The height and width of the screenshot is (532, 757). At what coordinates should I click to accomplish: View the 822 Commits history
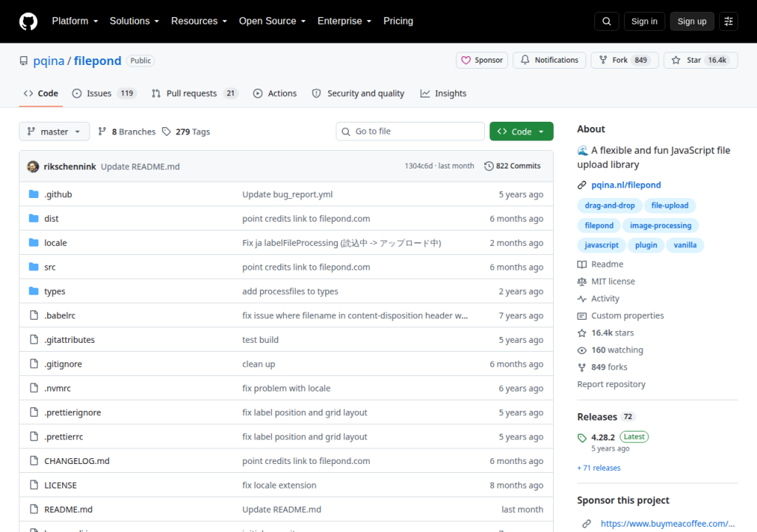click(x=512, y=166)
